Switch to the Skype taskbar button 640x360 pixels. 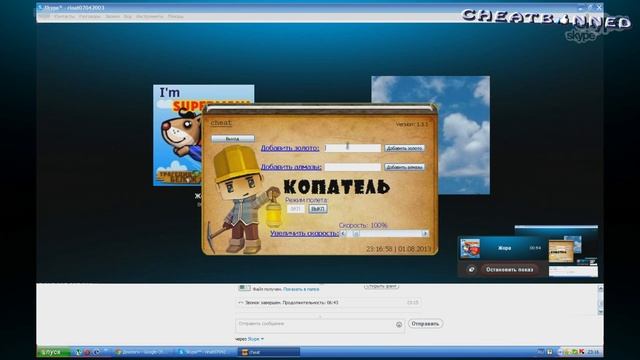tap(205, 352)
